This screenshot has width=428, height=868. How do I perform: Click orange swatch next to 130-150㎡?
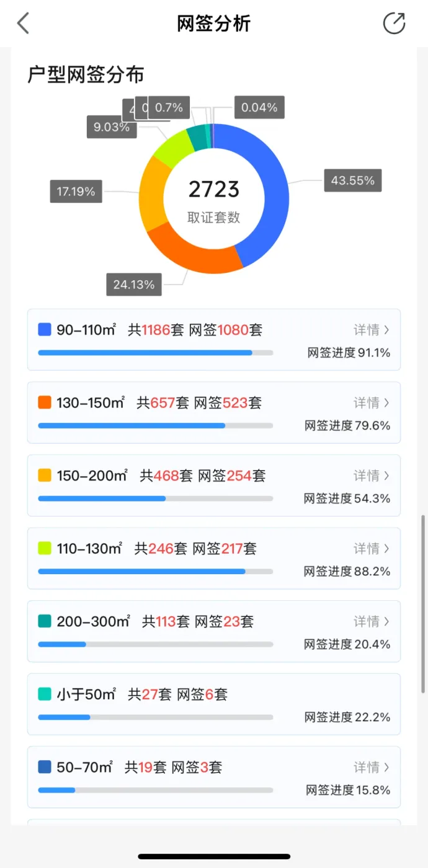click(x=45, y=403)
